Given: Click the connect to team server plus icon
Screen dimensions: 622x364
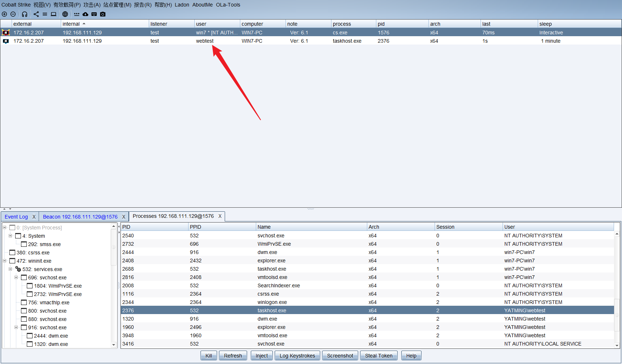Looking at the screenshot, I should click(4, 14).
